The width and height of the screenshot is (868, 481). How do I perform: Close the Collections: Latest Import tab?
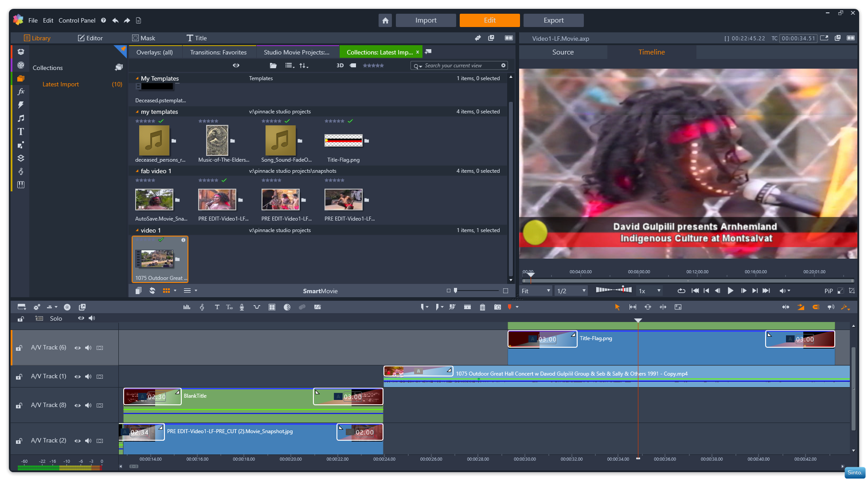click(x=417, y=52)
